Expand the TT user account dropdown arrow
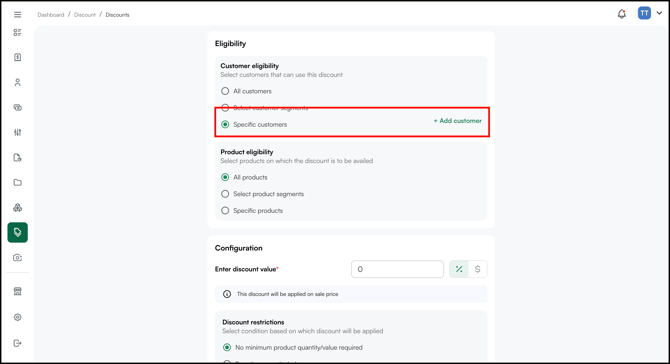Image resolution: width=670 pixels, height=364 pixels. [x=659, y=13]
